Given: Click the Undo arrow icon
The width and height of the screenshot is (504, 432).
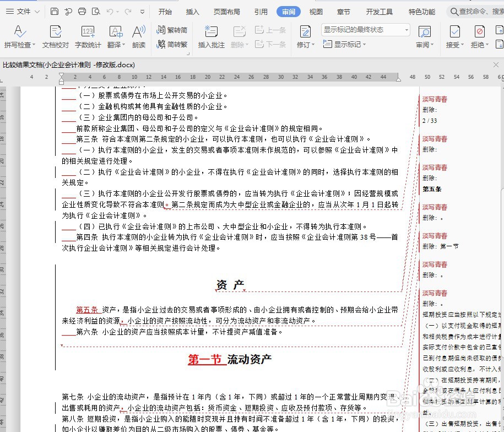Looking at the screenshot, I should (110, 12).
